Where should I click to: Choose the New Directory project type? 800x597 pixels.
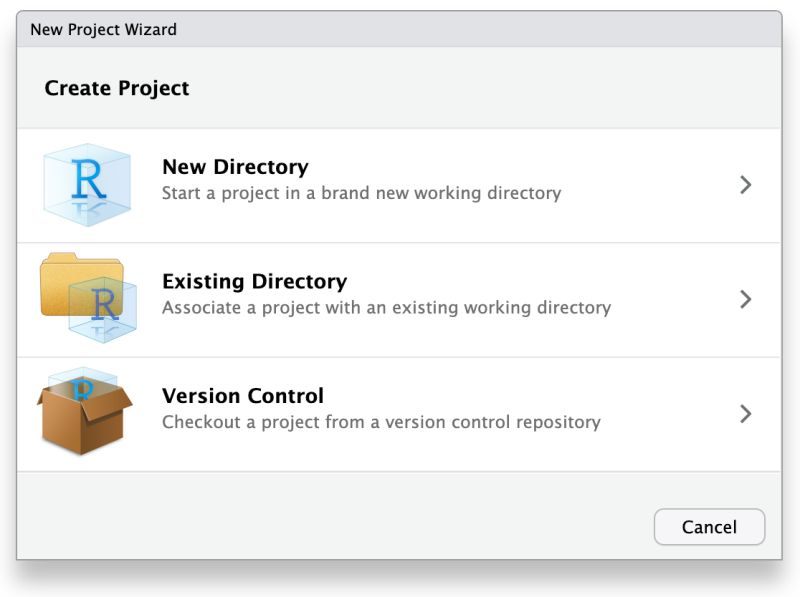(x=400, y=185)
